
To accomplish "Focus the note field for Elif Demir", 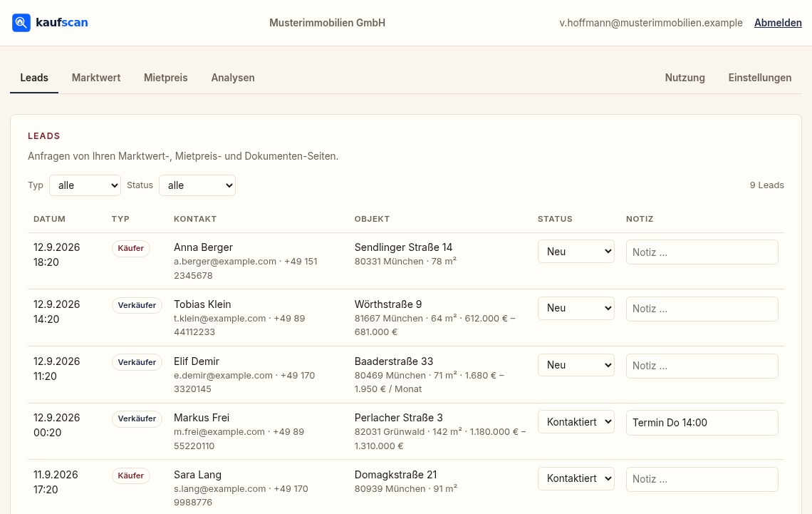I will point(702,366).
